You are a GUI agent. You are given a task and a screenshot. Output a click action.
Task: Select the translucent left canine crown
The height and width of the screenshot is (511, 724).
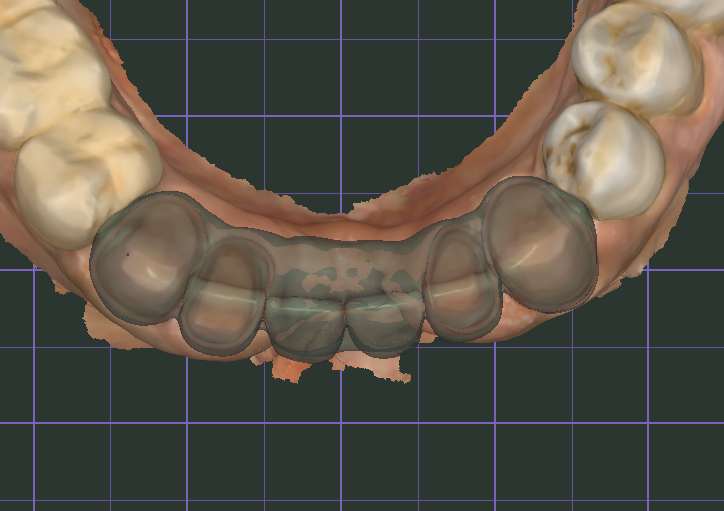(x=149, y=259)
